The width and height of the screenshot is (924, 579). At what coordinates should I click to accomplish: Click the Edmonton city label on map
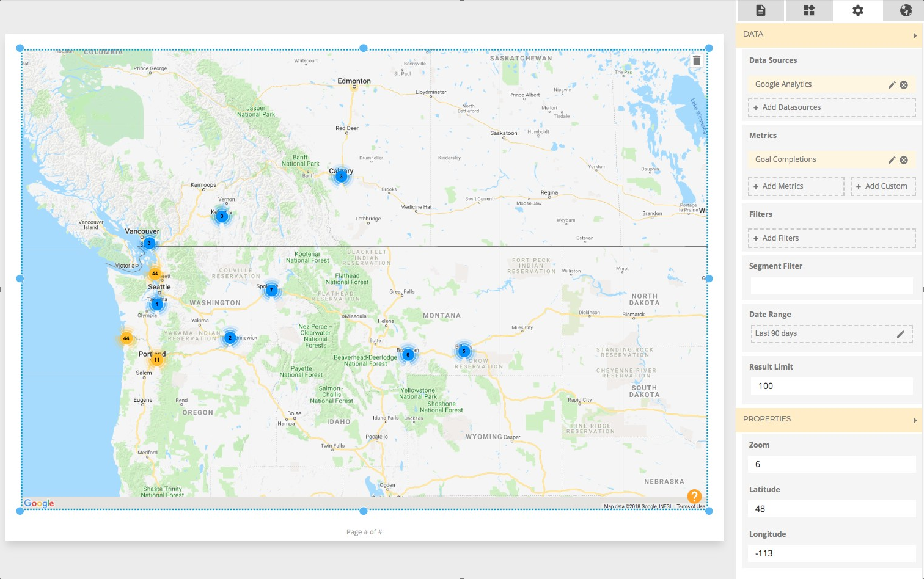(354, 81)
